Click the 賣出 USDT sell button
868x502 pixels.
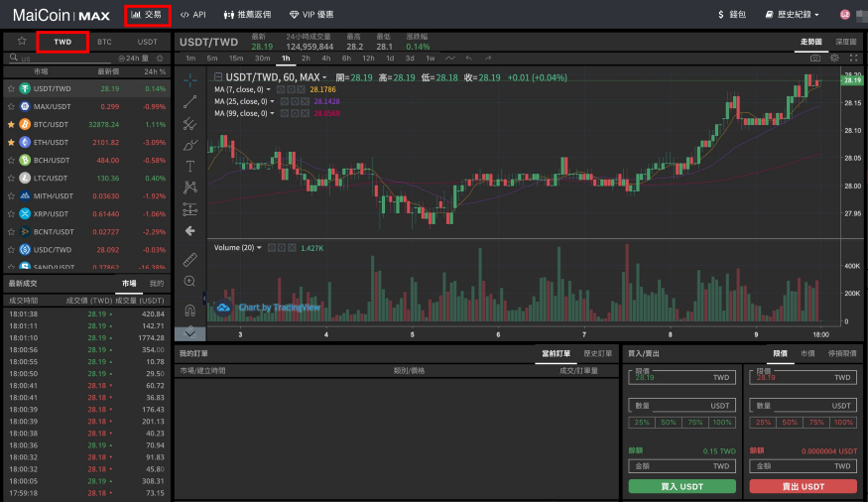tap(804, 486)
